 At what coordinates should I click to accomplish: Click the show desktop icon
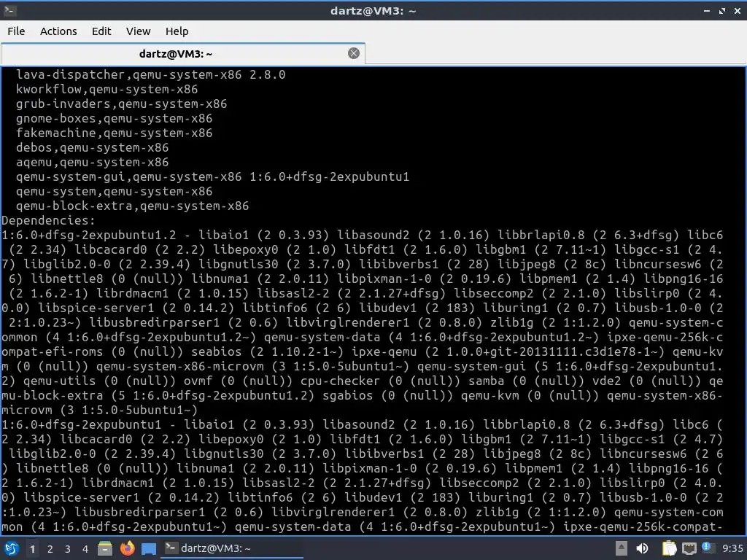click(x=149, y=549)
